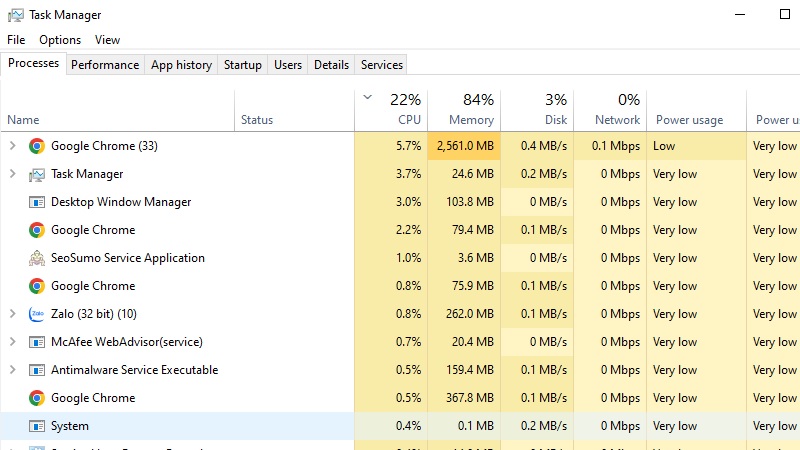Sort by the 0% Network header
Screen dimensions: 800x450
610,111
